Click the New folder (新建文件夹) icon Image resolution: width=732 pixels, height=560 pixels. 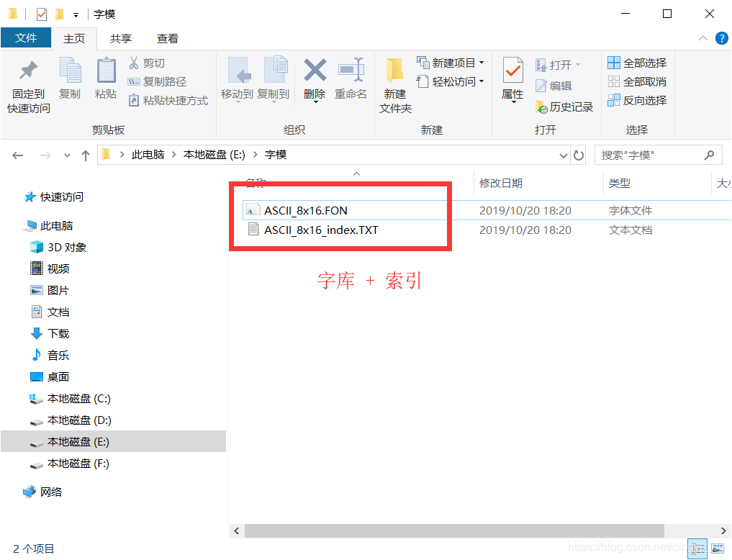pyautogui.click(x=395, y=70)
